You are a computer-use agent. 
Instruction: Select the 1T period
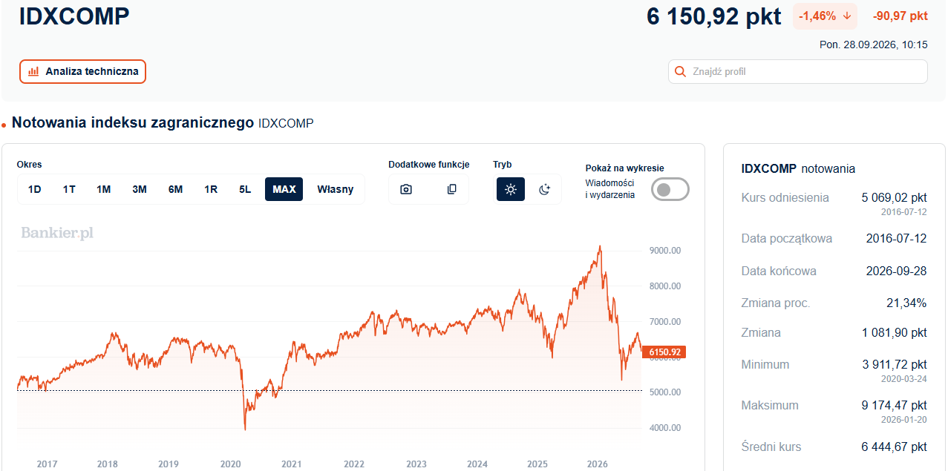click(69, 189)
